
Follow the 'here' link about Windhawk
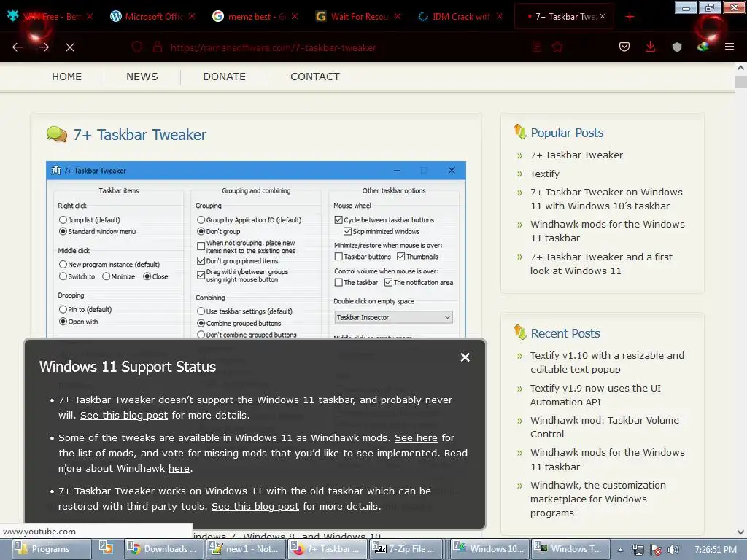179,469
